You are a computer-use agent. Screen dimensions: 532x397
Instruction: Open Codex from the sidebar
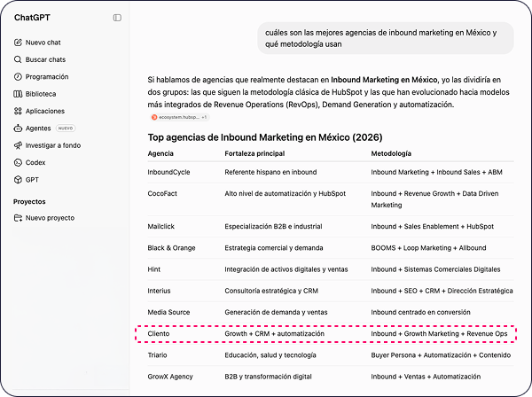point(29,162)
